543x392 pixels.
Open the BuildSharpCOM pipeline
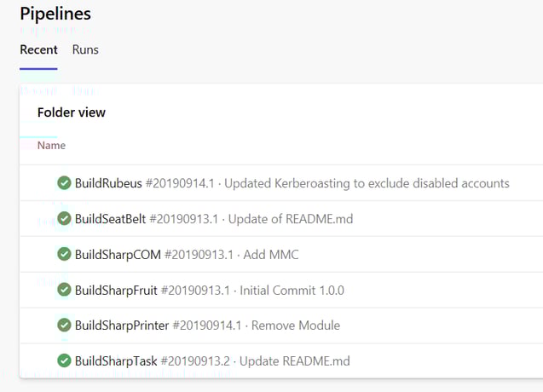(118, 254)
